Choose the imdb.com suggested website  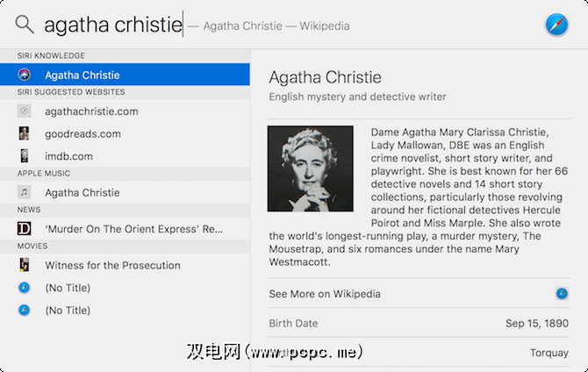(68, 156)
